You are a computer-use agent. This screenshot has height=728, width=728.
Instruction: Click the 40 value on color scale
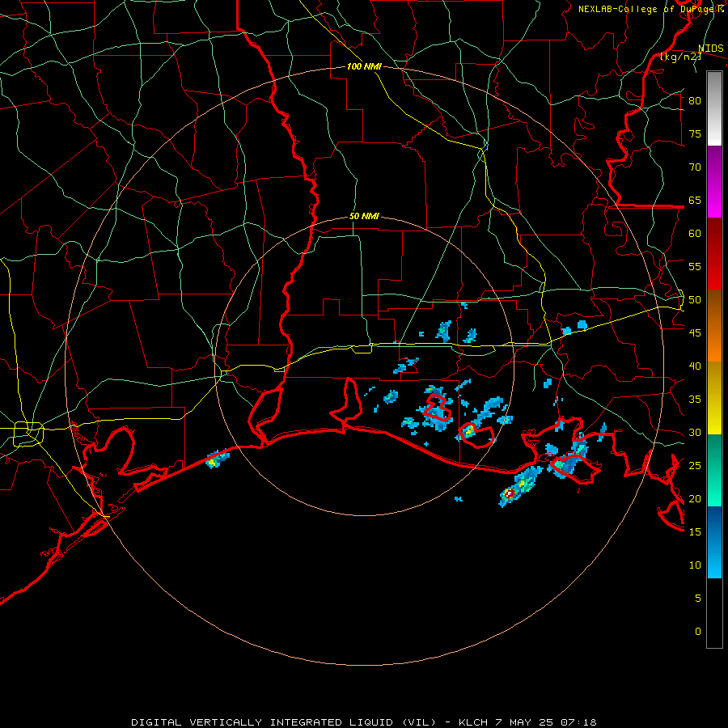tap(695, 366)
